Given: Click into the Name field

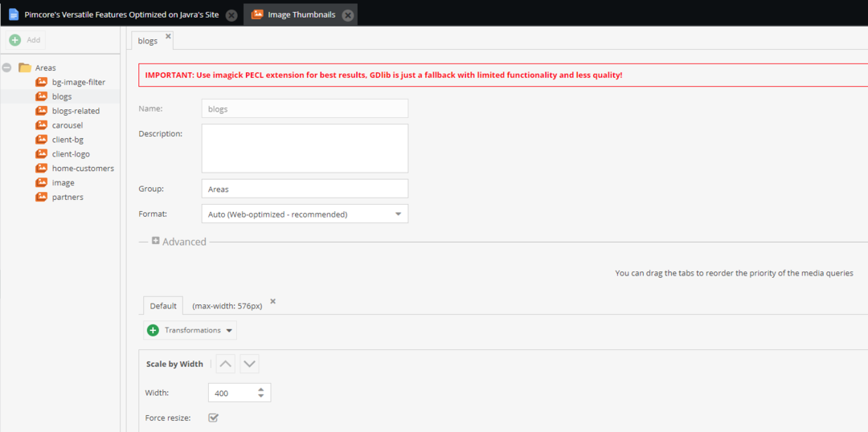Looking at the screenshot, I should [305, 108].
